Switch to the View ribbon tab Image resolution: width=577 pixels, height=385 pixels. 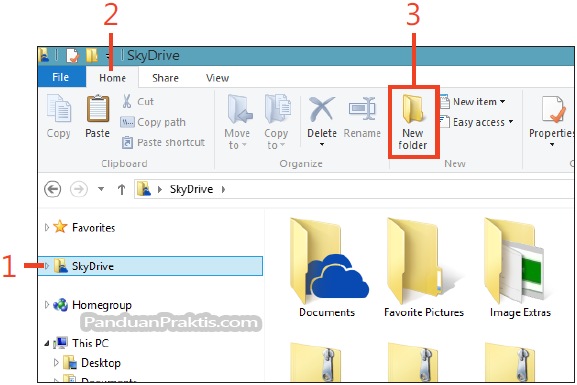click(217, 78)
